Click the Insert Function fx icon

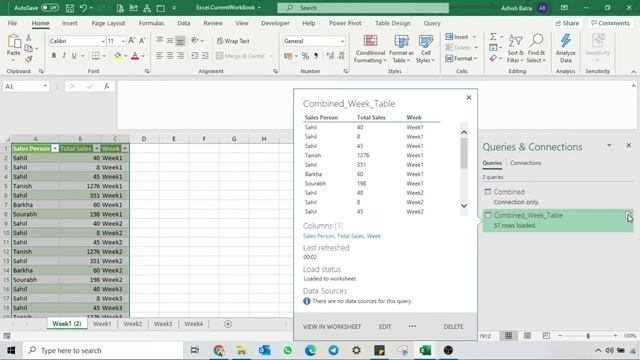pos(107,86)
